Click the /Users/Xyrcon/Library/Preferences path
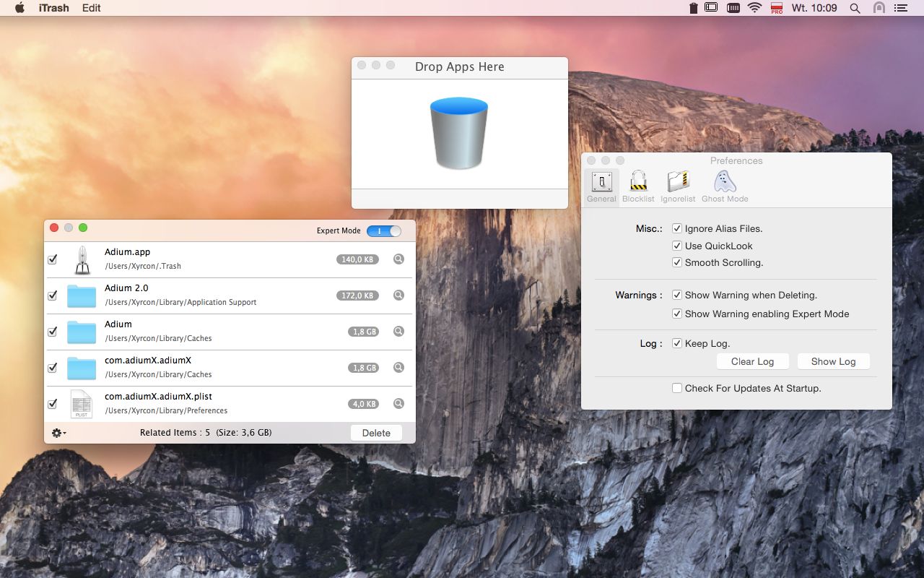The height and width of the screenshot is (578, 924). 166,410
